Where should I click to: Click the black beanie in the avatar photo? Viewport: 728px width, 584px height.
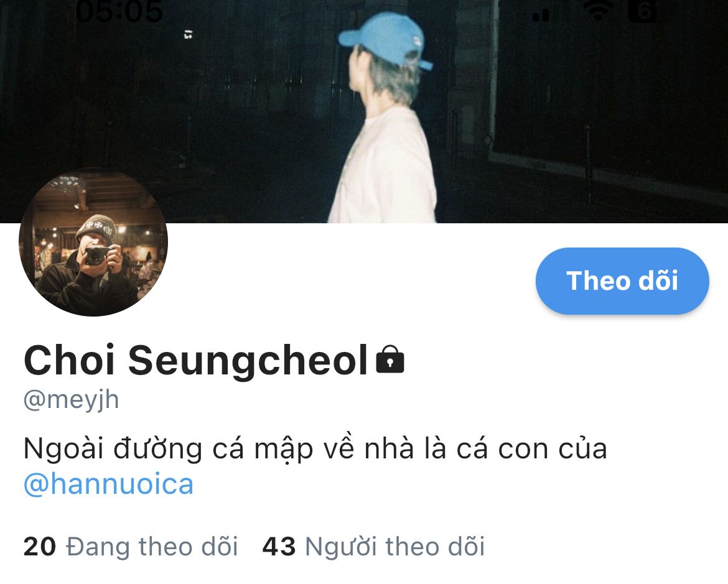tap(96, 229)
